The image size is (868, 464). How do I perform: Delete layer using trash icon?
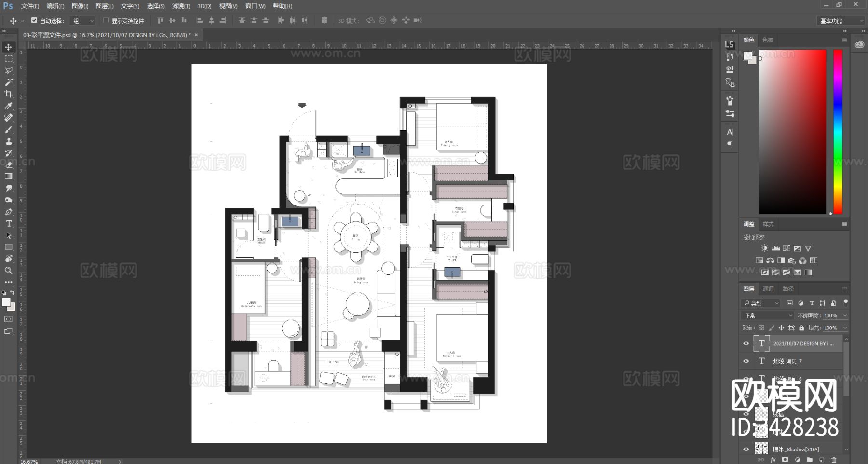pyautogui.click(x=834, y=460)
